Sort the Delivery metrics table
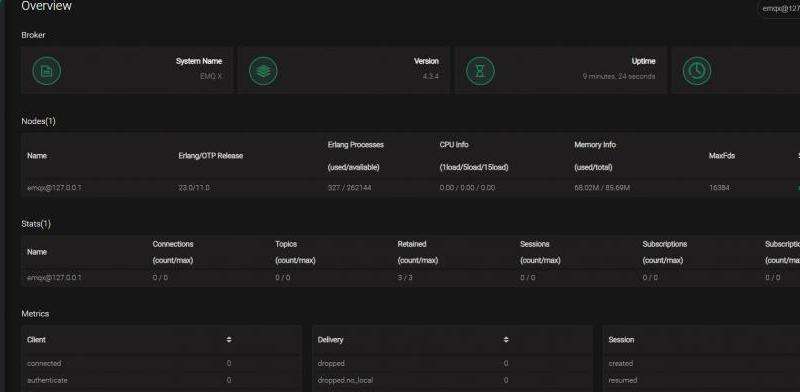Viewport: 800px width, 392px height. (x=506, y=339)
